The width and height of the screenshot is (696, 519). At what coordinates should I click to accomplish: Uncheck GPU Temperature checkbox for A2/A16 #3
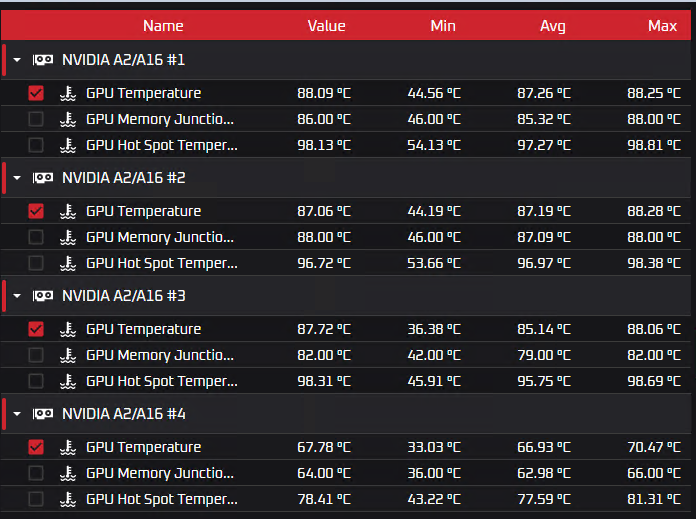[36, 329]
